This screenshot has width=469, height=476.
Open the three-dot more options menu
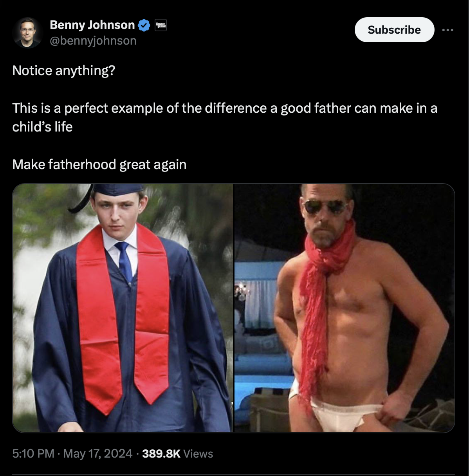(x=447, y=30)
